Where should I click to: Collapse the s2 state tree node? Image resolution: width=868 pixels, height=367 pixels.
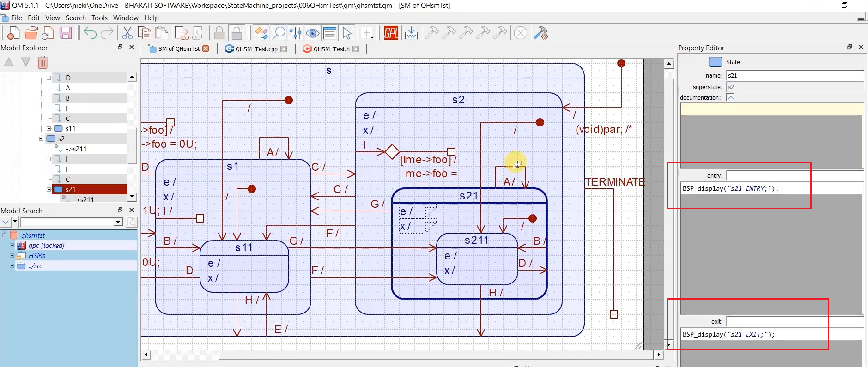pos(42,139)
